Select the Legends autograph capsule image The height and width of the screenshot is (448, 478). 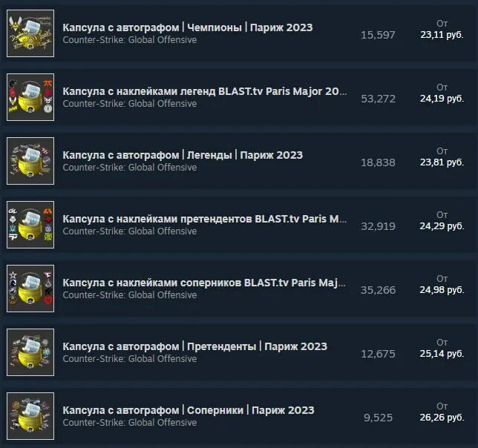(30, 161)
